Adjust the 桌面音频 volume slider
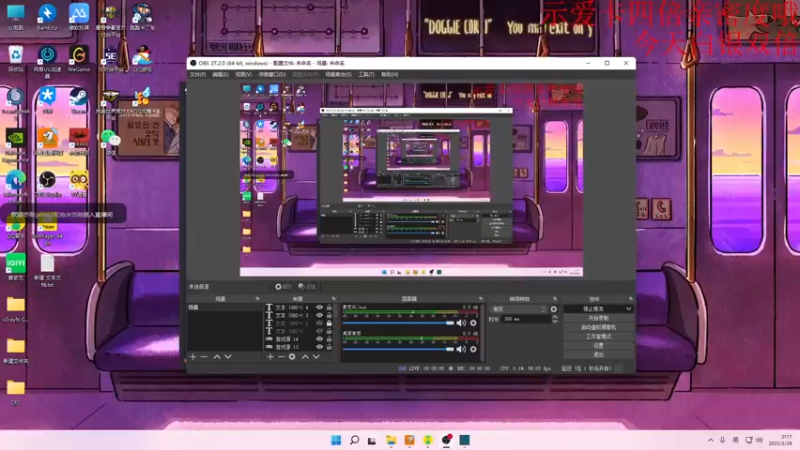This screenshot has width=800, height=450. click(398, 349)
